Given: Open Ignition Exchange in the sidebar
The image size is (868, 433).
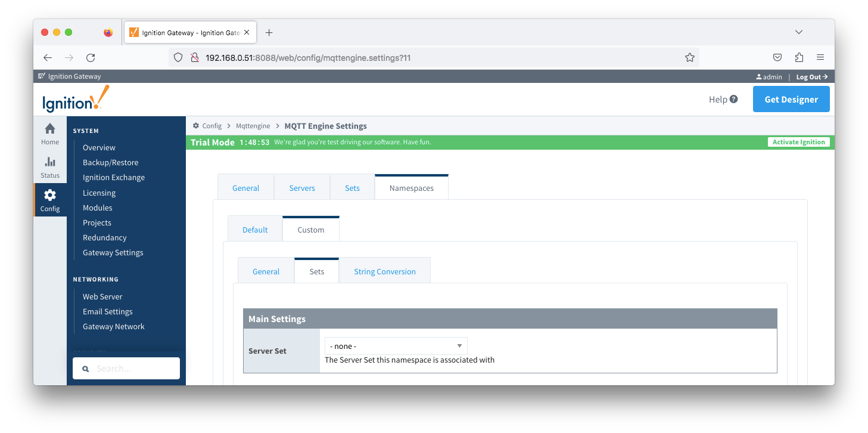Looking at the screenshot, I should point(114,177).
